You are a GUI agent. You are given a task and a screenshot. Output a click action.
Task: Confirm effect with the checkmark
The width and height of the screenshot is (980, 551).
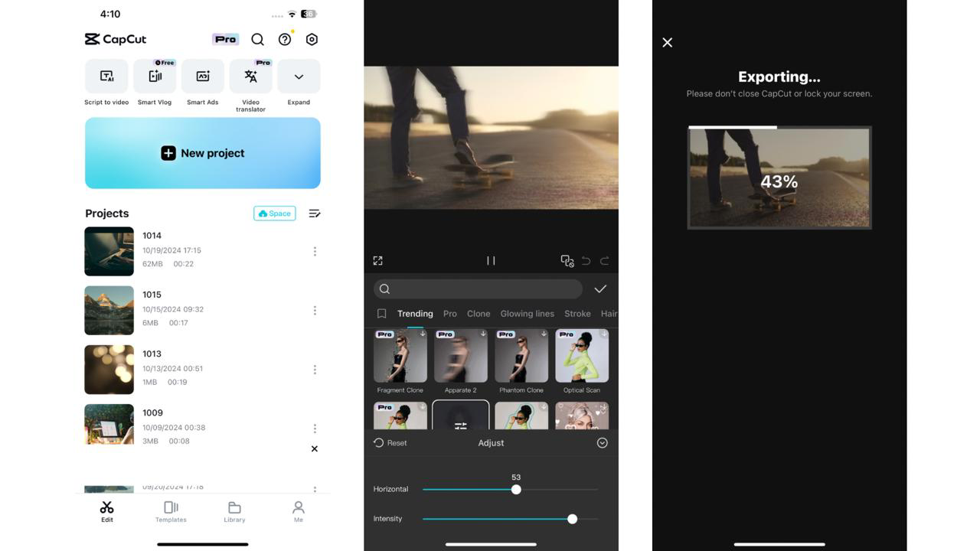600,289
